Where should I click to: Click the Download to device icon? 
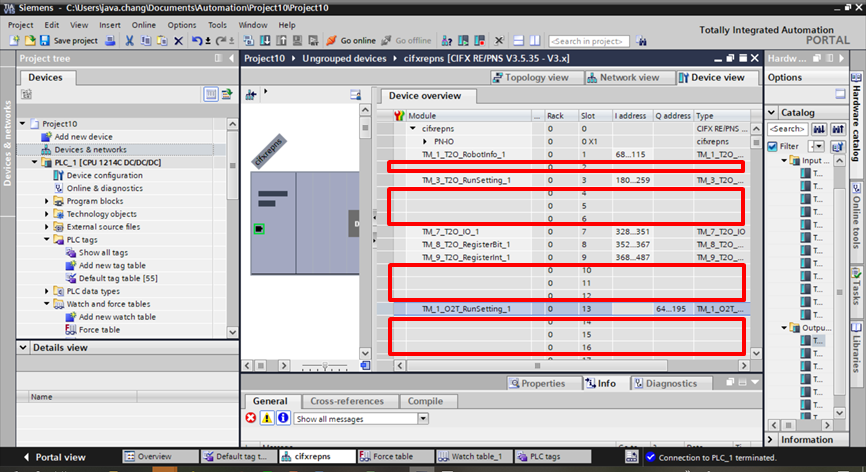pyautogui.click(x=265, y=40)
